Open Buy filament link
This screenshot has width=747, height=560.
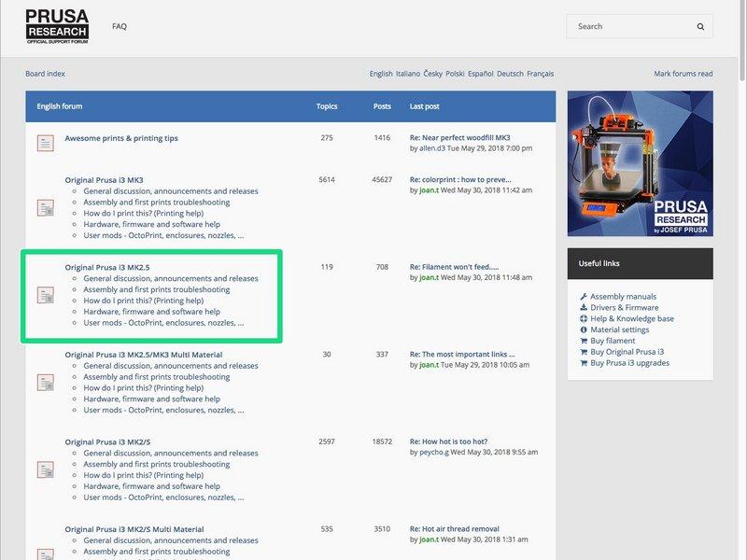point(613,341)
